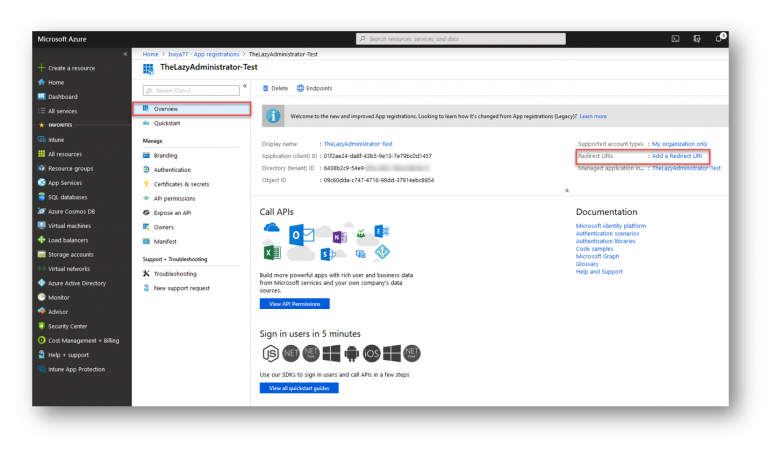Open Code samples documentation link
The width and height of the screenshot is (768, 460).
point(595,249)
